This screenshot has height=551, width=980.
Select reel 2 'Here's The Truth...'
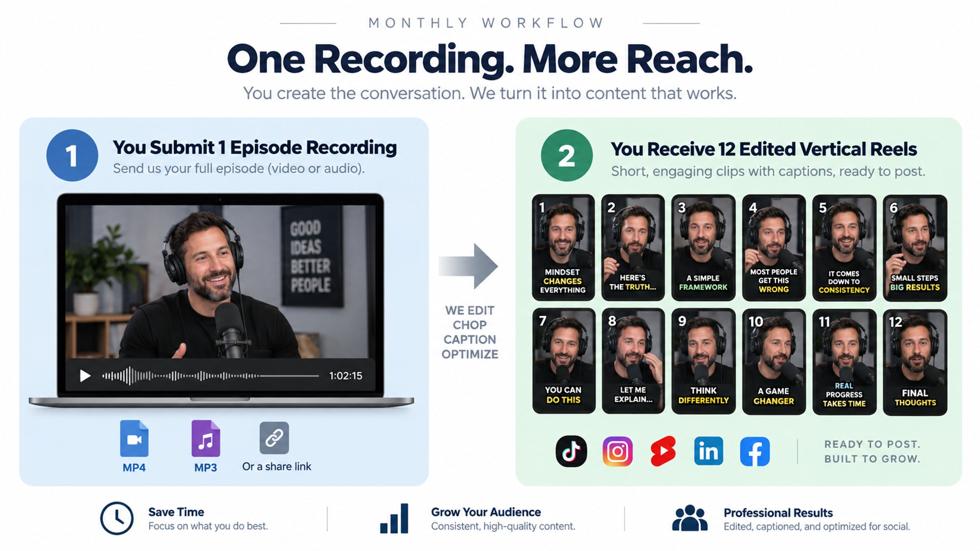[x=633, y=248]
